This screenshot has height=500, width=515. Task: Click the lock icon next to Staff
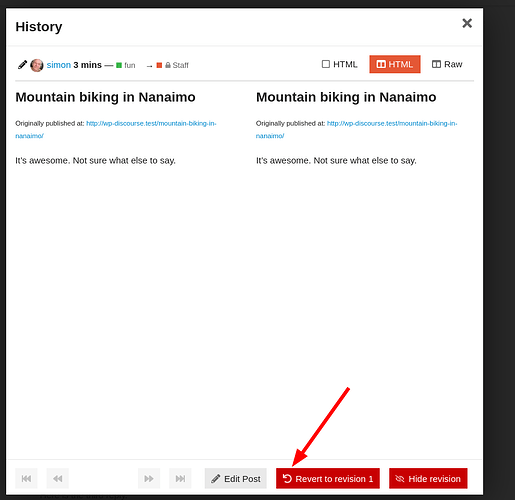168,65
